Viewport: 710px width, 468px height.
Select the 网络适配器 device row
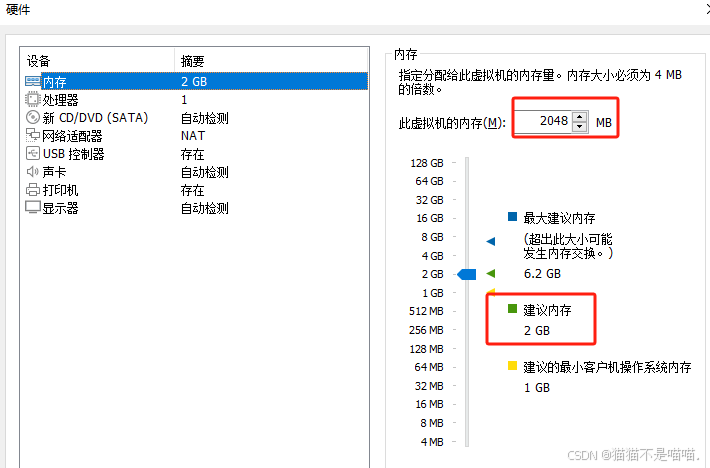click(x=196, y=136)
